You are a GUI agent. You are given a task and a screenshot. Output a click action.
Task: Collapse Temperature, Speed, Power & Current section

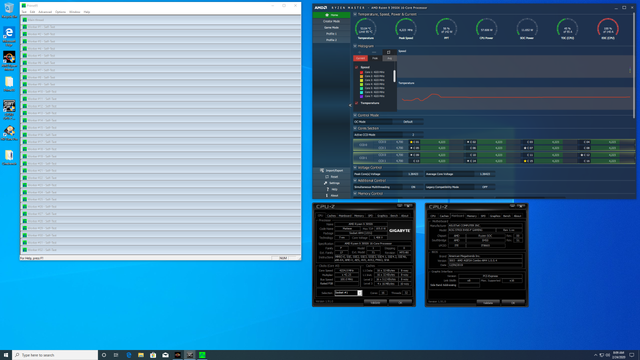[x=355, y=14]
